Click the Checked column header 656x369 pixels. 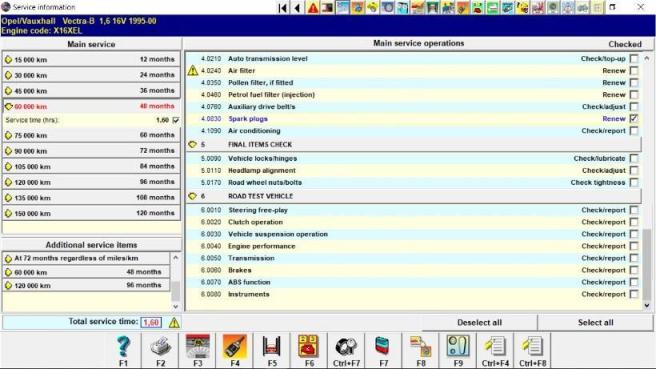pos(625,44)
